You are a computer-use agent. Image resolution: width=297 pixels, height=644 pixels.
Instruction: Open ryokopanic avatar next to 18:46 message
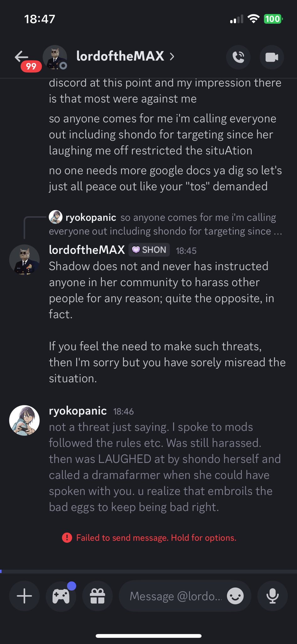(x=24, y=420)
